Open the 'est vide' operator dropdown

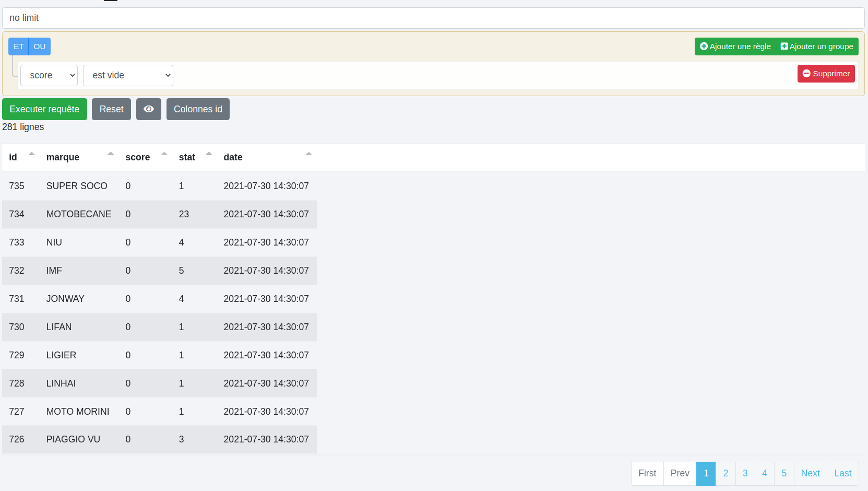click(x=128, y=75)
